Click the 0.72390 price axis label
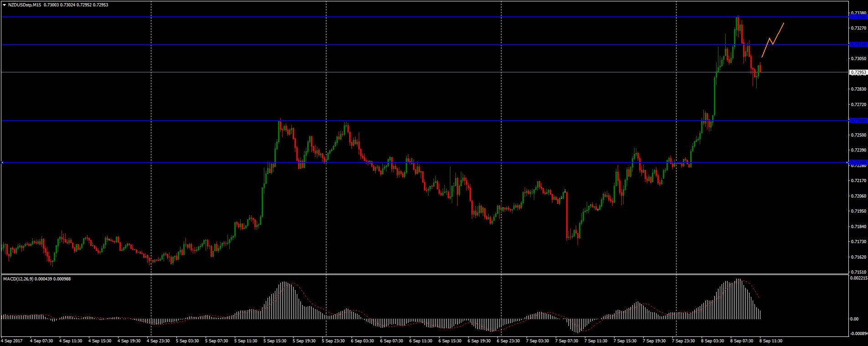 858,150
